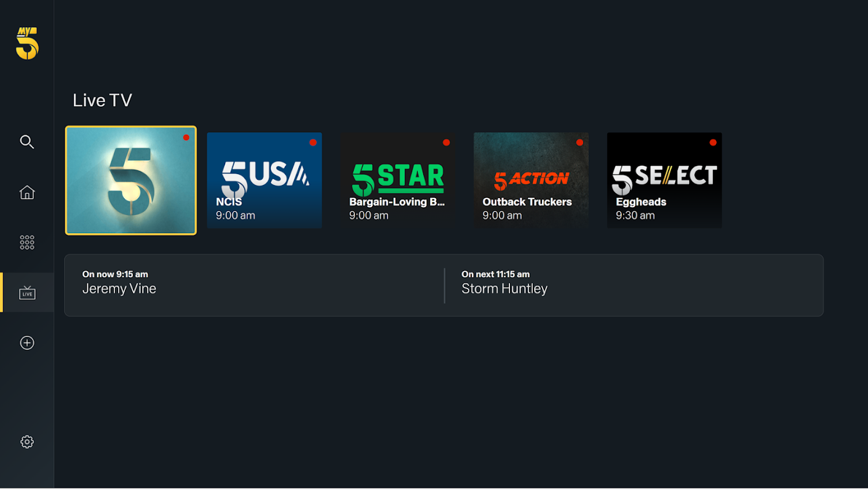
Task: Open Settings gear icon
Action: [27, 442]
